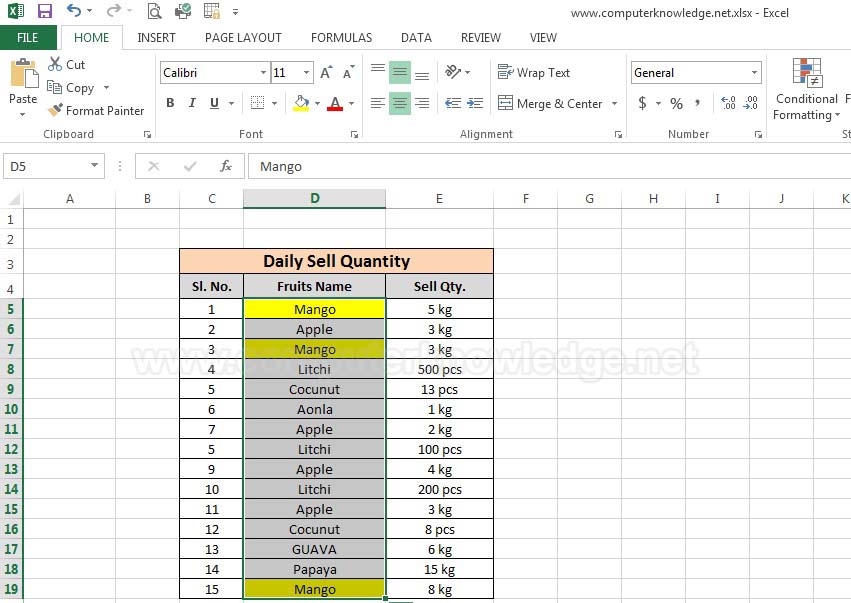Open the Fill Color dropdown arrow
This screenshot has width=851, height=603.
tap(317, 103)
